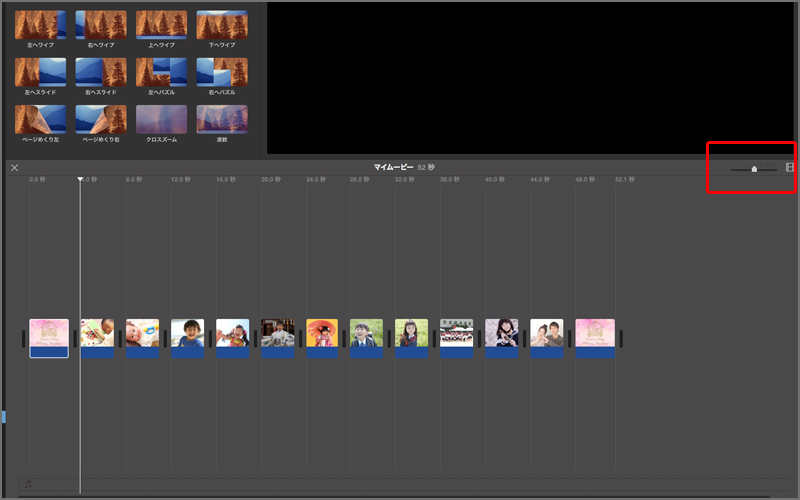The width and height of the screenshot is (800, 500).
Task: Pick the 上へワイプ transition effect
Action: (x=161, y=24)
